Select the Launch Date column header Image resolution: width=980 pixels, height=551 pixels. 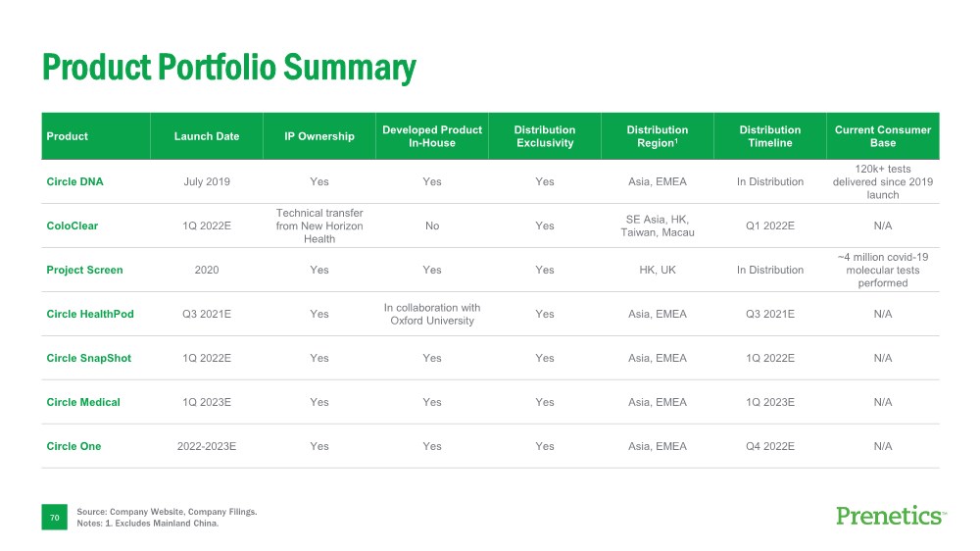coord(207,136)
